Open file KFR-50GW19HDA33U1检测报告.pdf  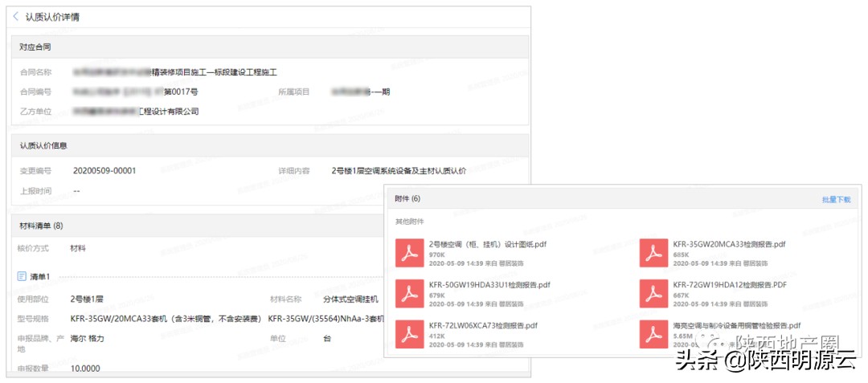(489, 285)
